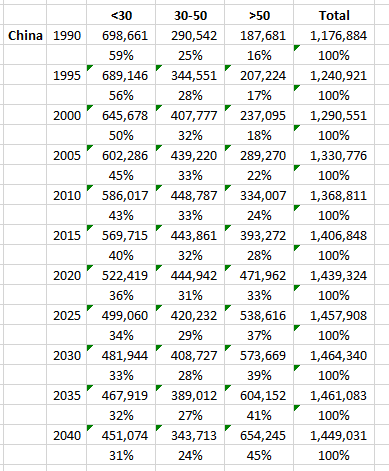Click the year 2005 cell

[x=67, y=155]
